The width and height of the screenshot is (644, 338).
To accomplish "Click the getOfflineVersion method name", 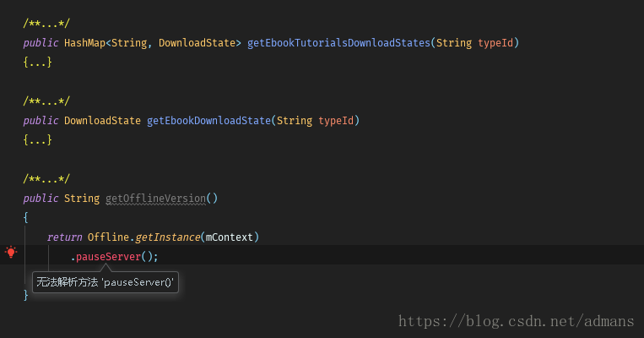I will 155,199.
